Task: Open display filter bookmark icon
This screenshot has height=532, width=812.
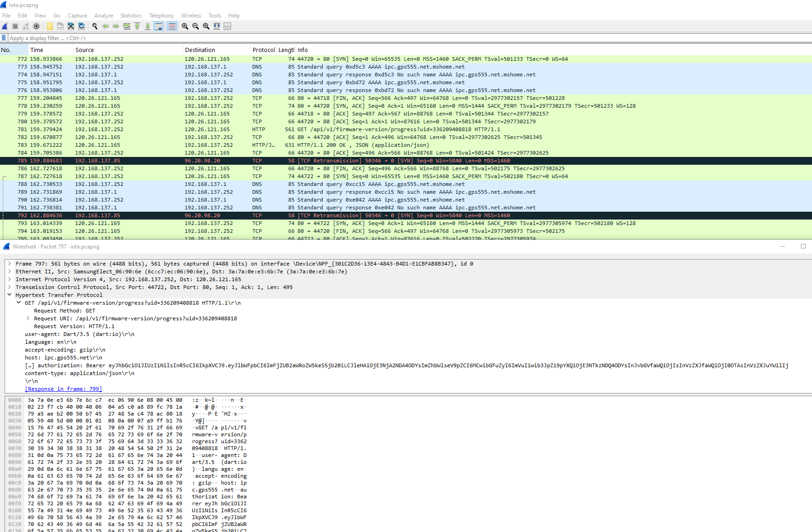Action: [4, 38]
